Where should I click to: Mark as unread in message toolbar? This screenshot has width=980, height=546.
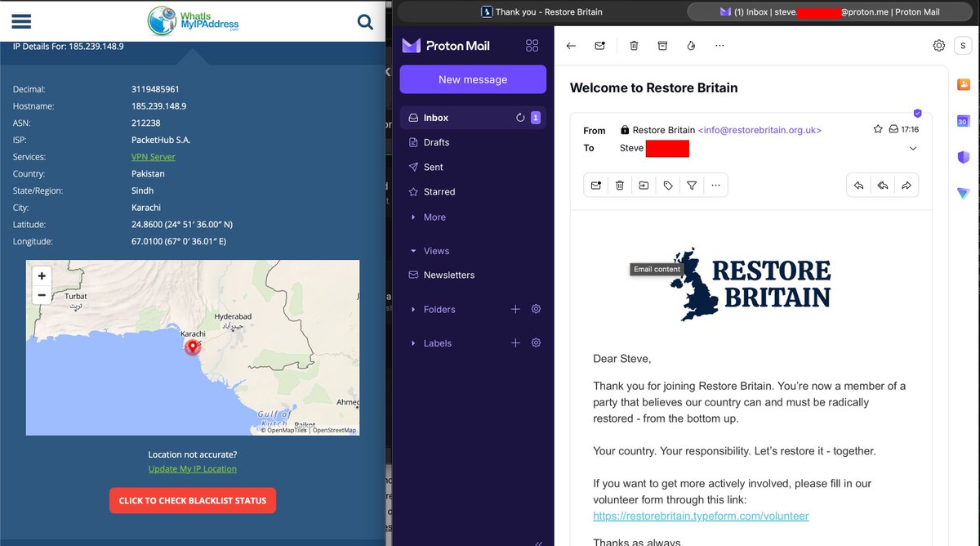coord(596,186)
